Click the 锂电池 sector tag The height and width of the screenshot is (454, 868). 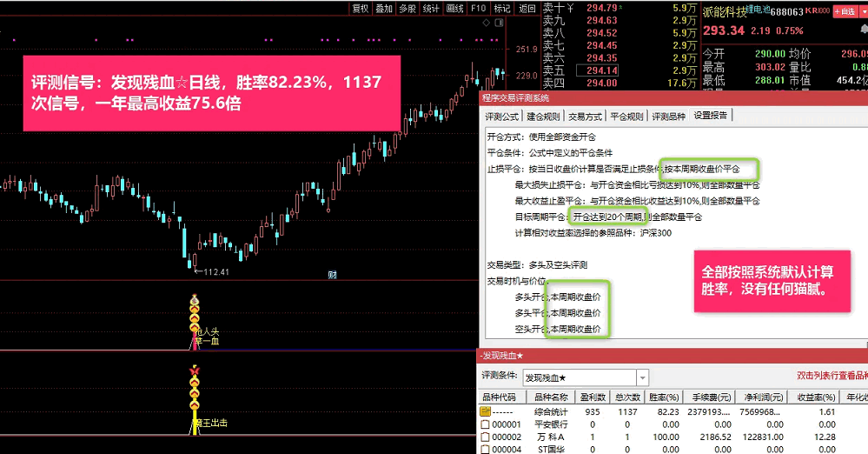[x=758, y=9]
